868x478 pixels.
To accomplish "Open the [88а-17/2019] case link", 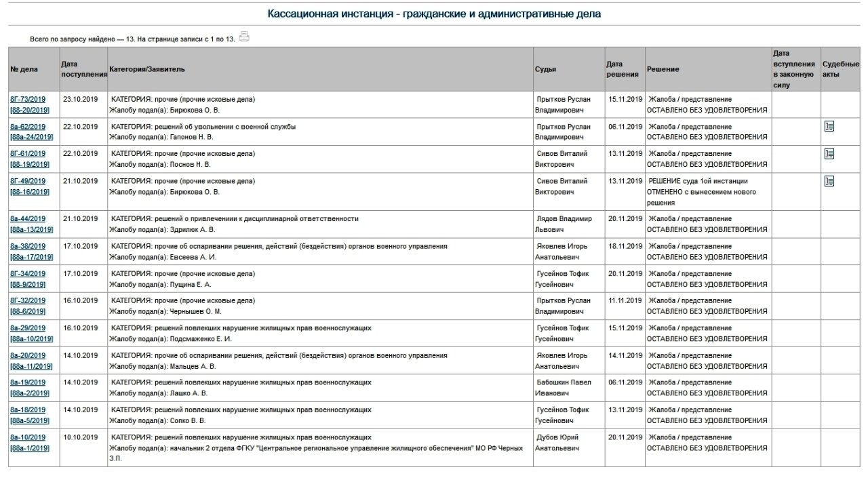I will [31, 257].
